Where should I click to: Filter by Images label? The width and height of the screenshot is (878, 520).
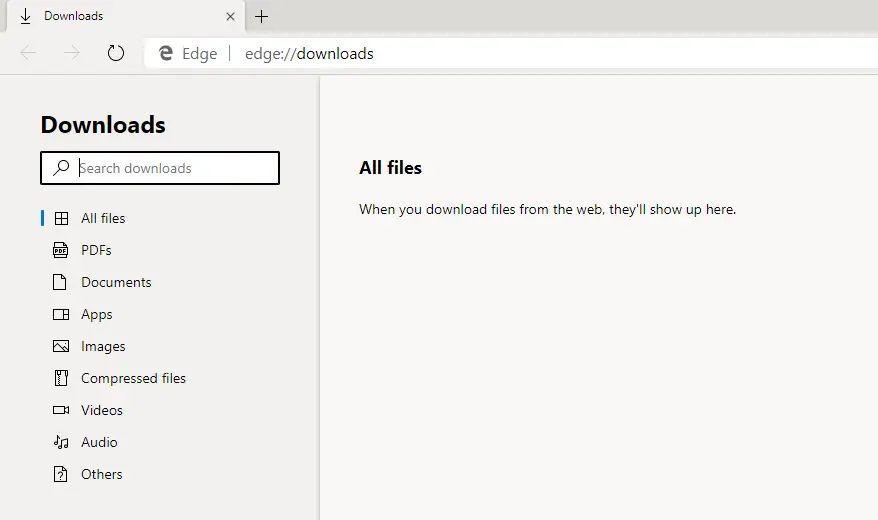[103, 346]
